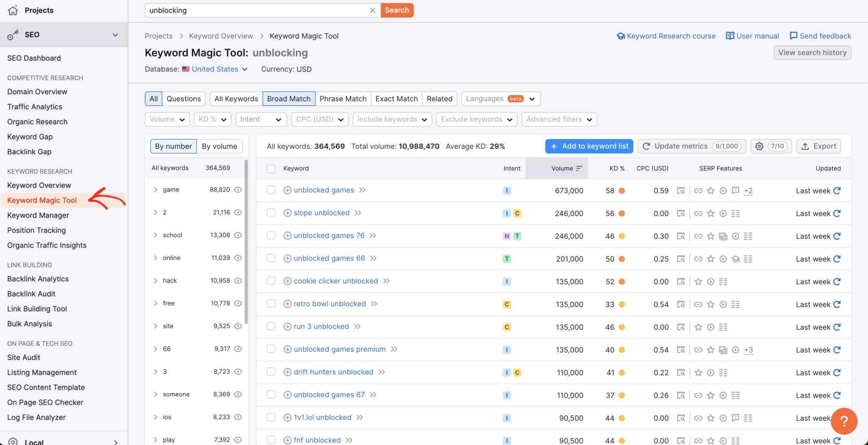Hide the game keyword group
The width and height of the screenshot is (868, 445).
pos(238,189)
